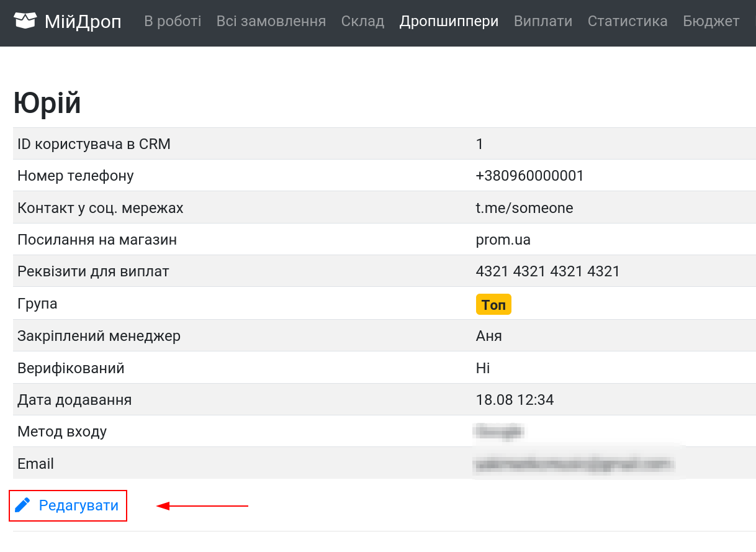Open the Всі замовлення page

(271, 22)
